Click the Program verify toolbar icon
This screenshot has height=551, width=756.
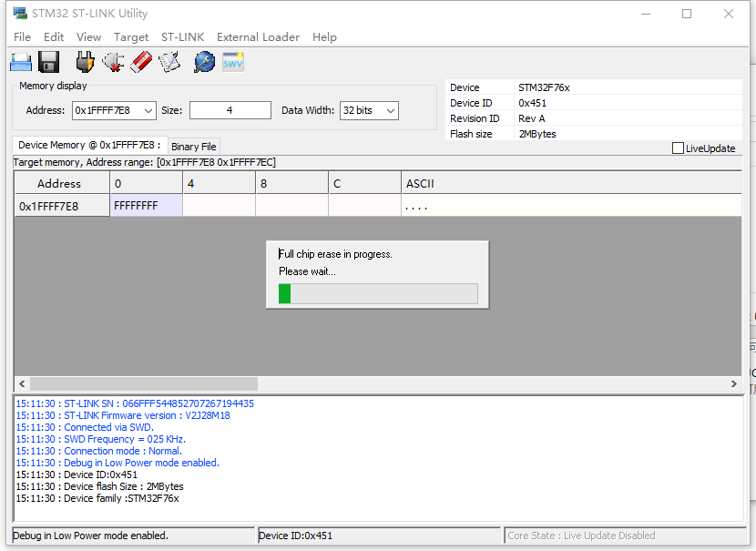(x=169, y=62)
